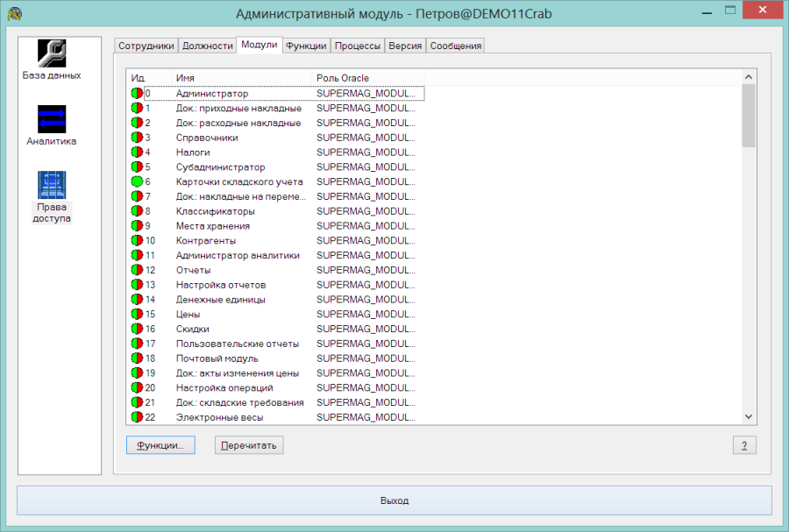Select the Док.: акты изменения цены row
The image size is (789, 532).
coord(275,373)
